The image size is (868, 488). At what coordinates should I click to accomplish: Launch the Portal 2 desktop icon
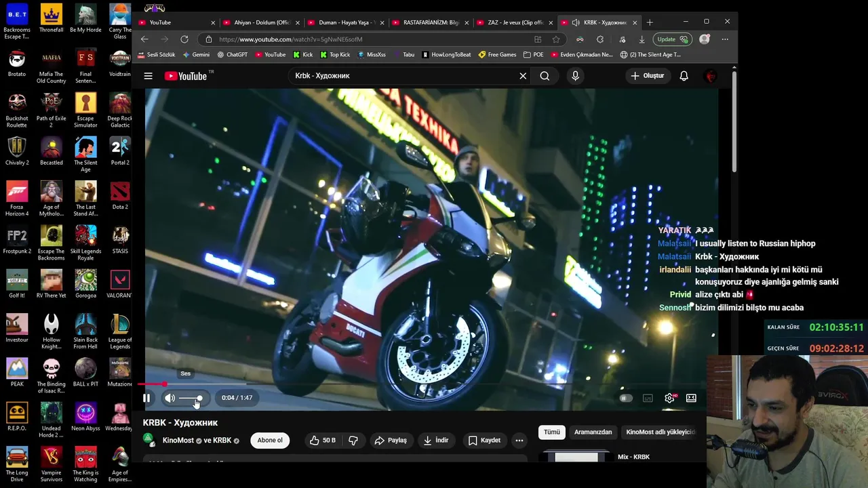click(x=120, y=152)
